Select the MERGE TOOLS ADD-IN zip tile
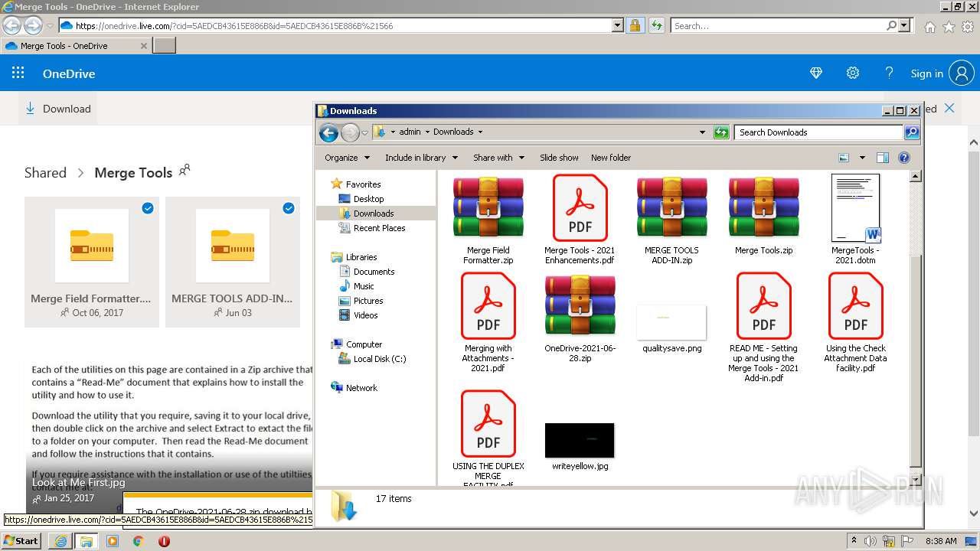The width and height of the screenshot is (980, 551). [233, 262]
